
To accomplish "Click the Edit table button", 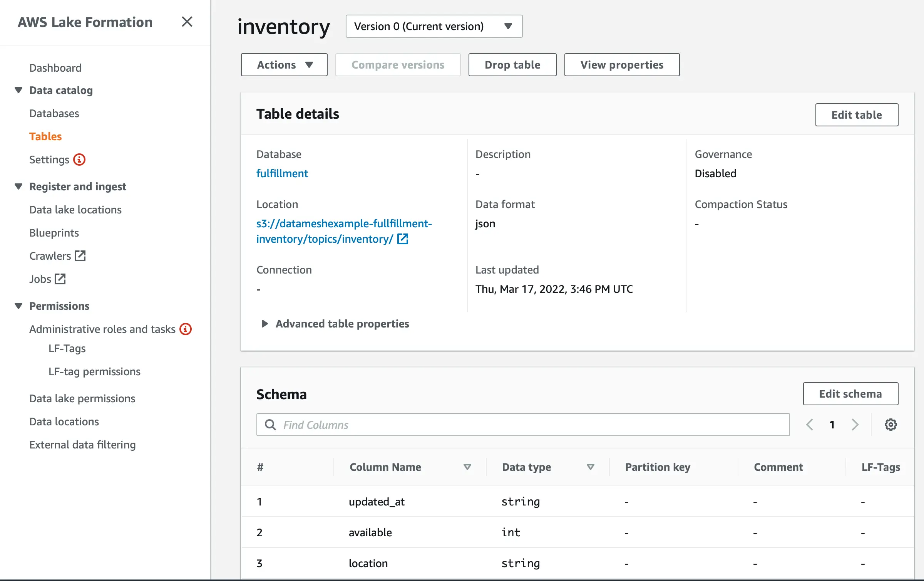I will [x=857, y=115].
